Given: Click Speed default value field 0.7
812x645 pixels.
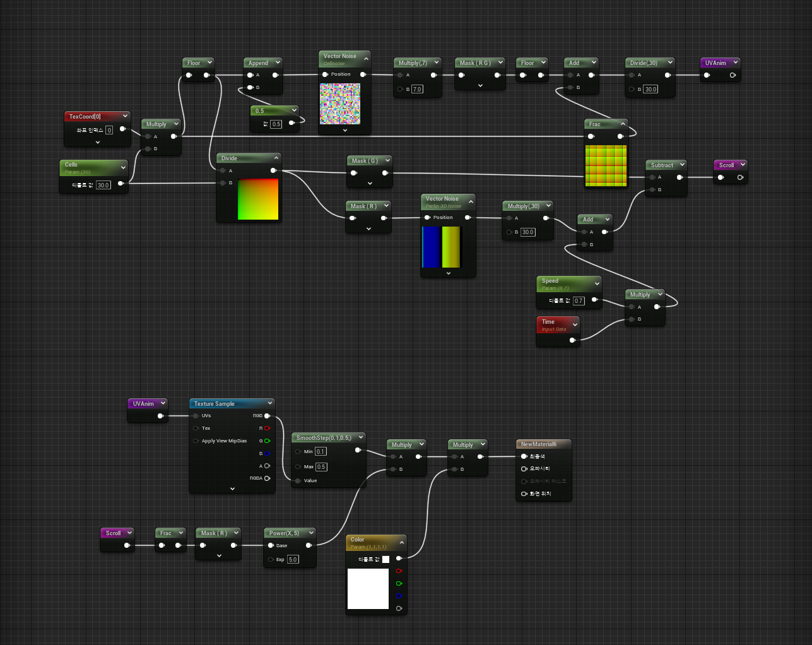Looking at the screenshot, I should 579,301.
